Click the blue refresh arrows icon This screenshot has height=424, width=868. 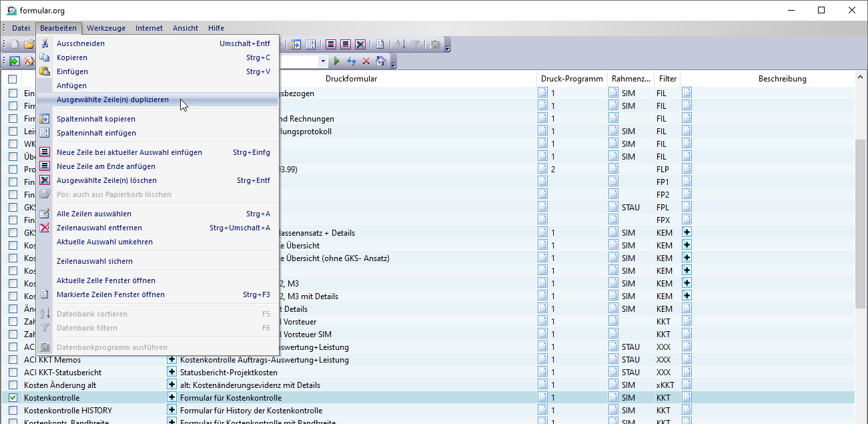[352, 61]
